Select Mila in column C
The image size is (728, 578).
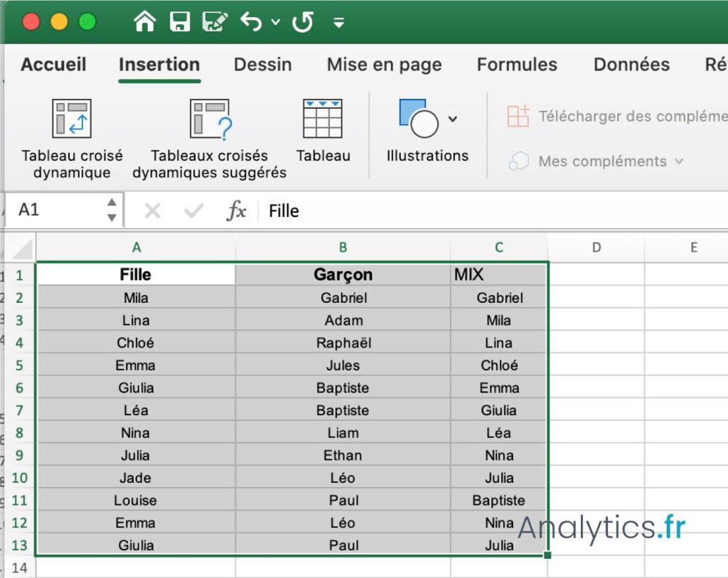[498, 321]
